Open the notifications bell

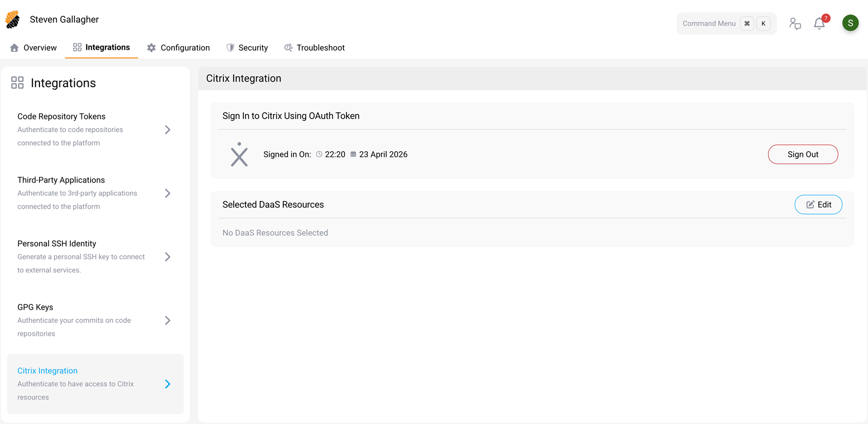pos(819,24)
